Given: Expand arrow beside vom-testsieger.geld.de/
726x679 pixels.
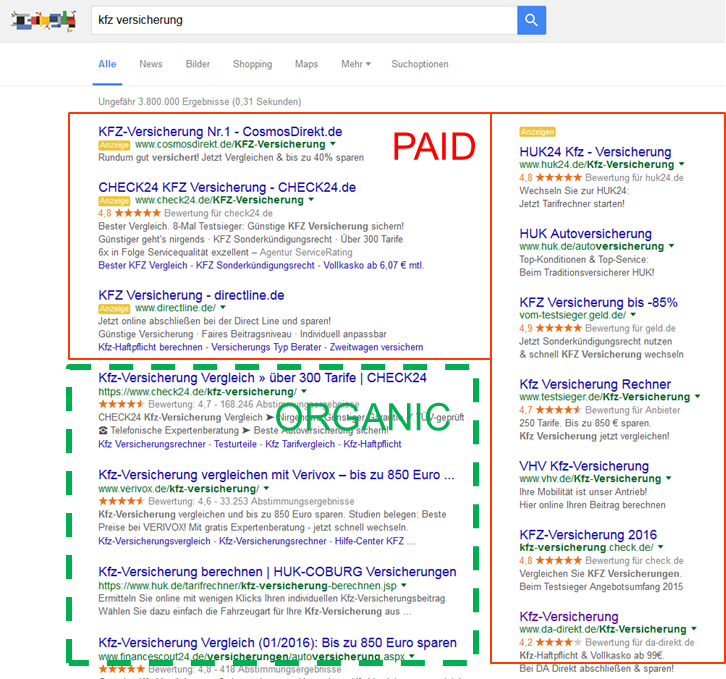Looking at the screenshot, I should tap(633, 315).
